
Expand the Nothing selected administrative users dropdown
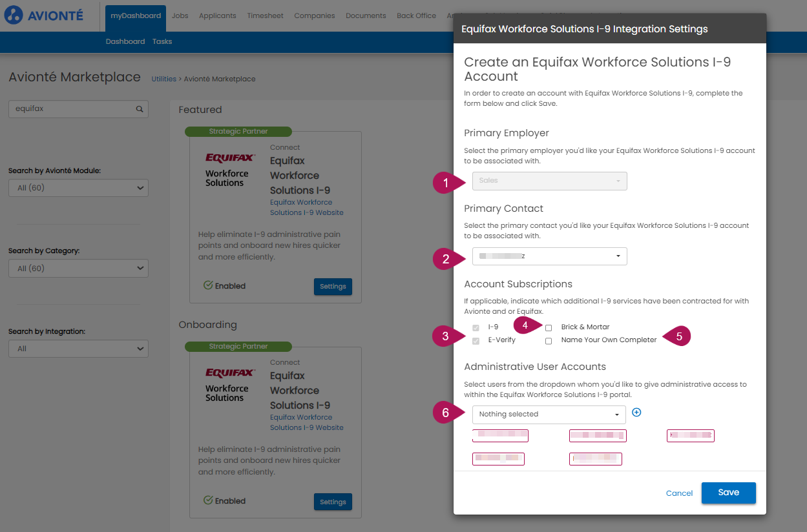[549, 414]
